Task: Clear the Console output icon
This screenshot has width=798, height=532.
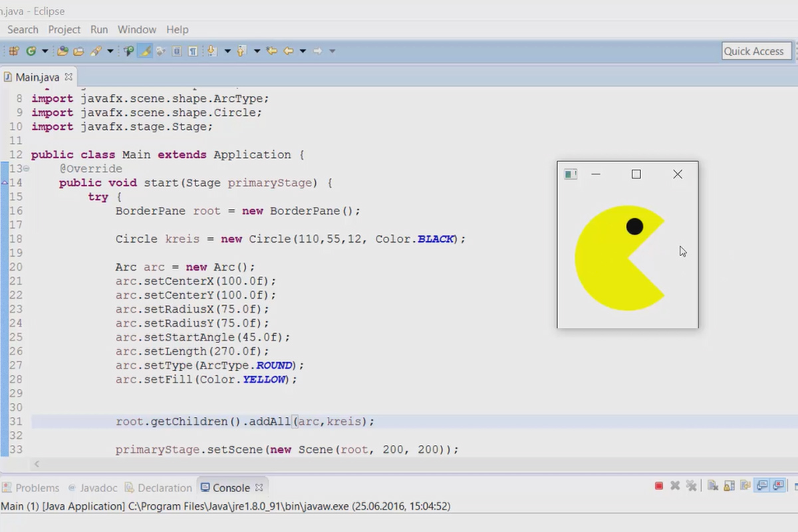Action: [712, 485]
